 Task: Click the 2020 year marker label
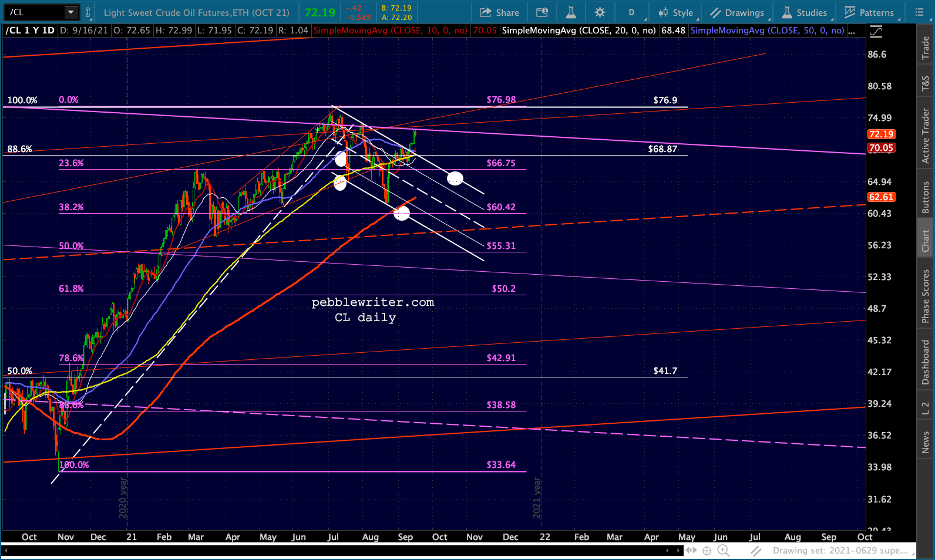coord(123,498)
